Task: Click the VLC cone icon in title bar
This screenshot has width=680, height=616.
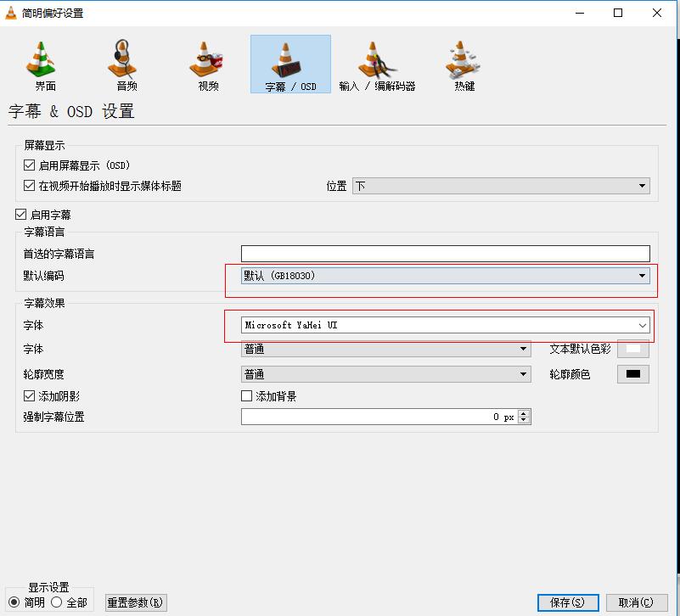Action: point(11,13)
